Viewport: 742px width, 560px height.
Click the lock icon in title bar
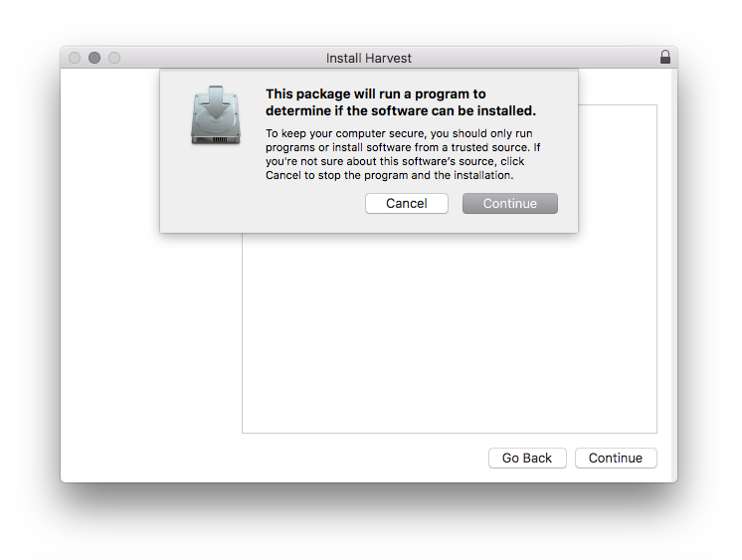(665, 58)
